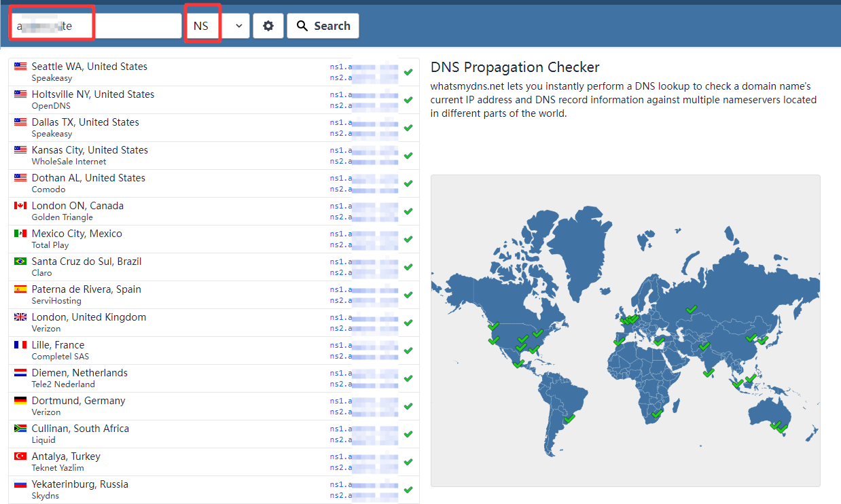Click the green checkmark for Yekaterinburg, Russia
Viewport: 841px width, 504px height.
pyautogui.click(x=408, y=490)
